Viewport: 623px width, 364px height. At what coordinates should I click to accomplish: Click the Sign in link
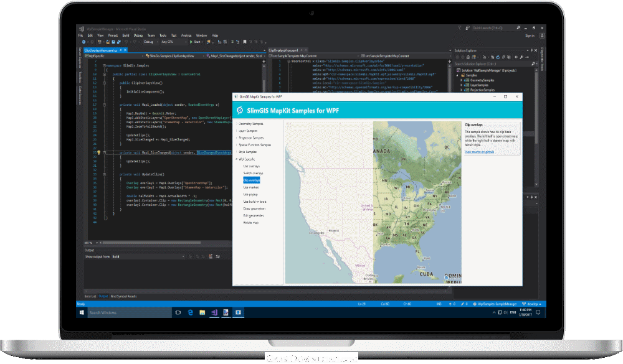pos(530,35)
